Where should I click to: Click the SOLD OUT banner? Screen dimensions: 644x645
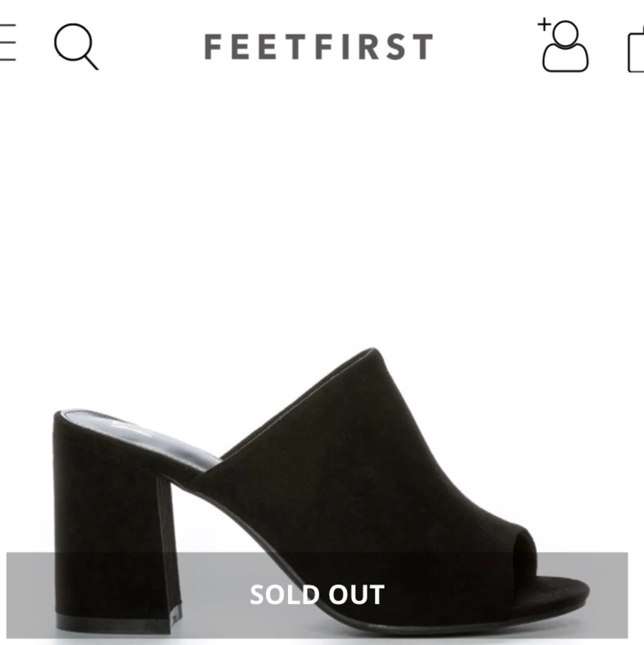coord(317,595)
